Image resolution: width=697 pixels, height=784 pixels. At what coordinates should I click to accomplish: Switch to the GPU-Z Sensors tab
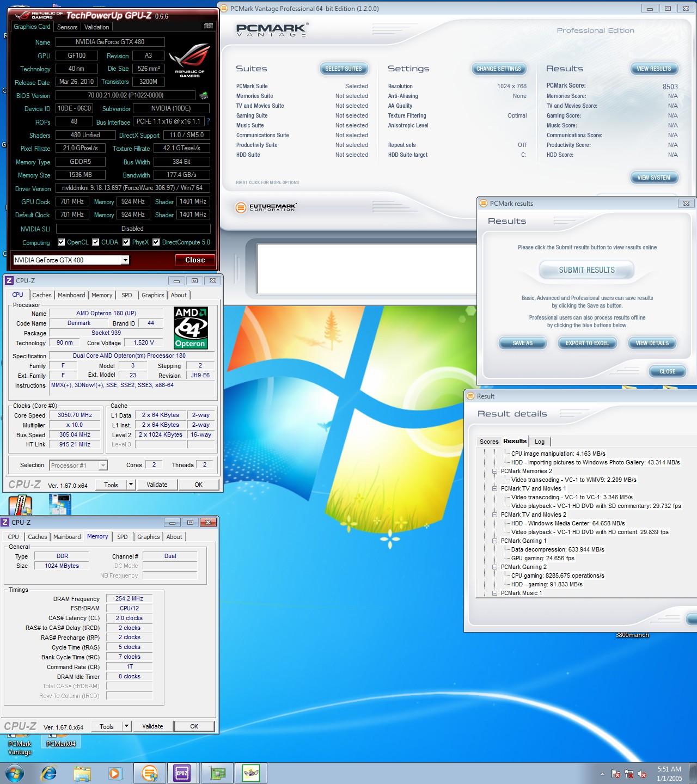click(x=67, y=27)
